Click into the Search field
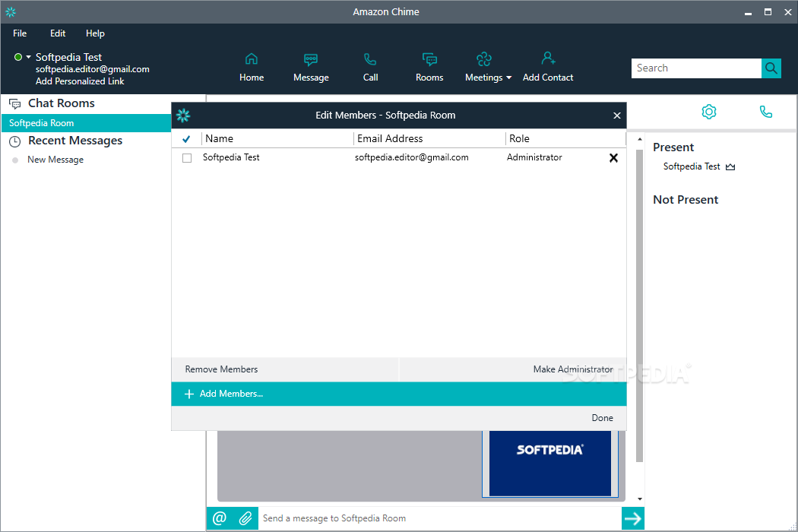Viewport: 798px width, 532px height. (696, 68)
